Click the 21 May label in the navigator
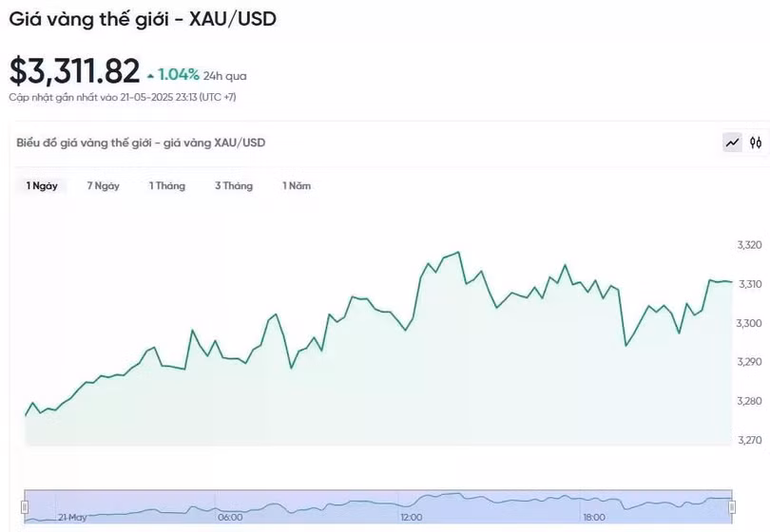This screenshot has height=532, width=770. [x=72, y=518]
